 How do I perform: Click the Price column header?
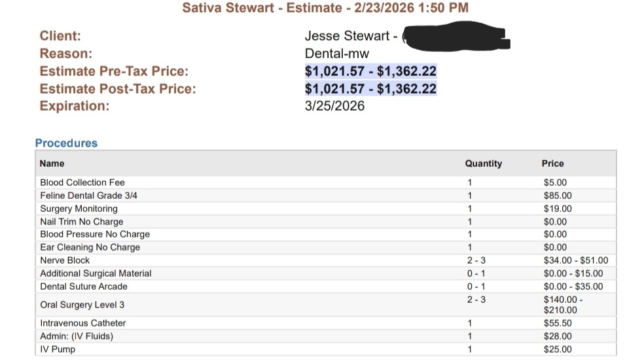pyautogui.click(x=552, y=164)
